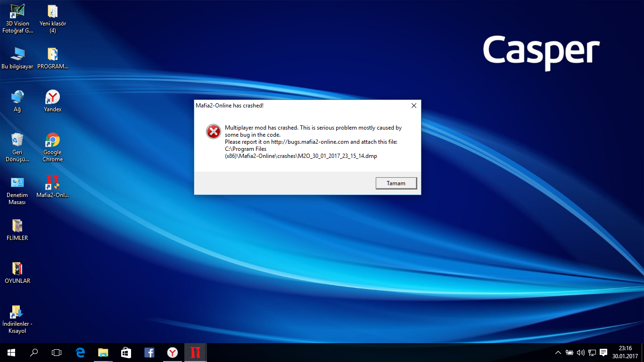The width and height of the screenshot is (644, 362).
Task: Click the taskbar clock showing 23:16
Action: [625, 353]
